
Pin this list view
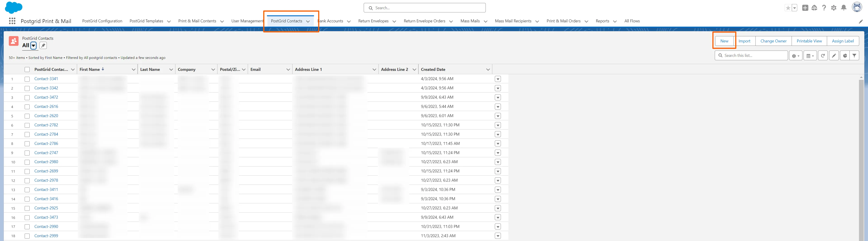pos(43,45)
